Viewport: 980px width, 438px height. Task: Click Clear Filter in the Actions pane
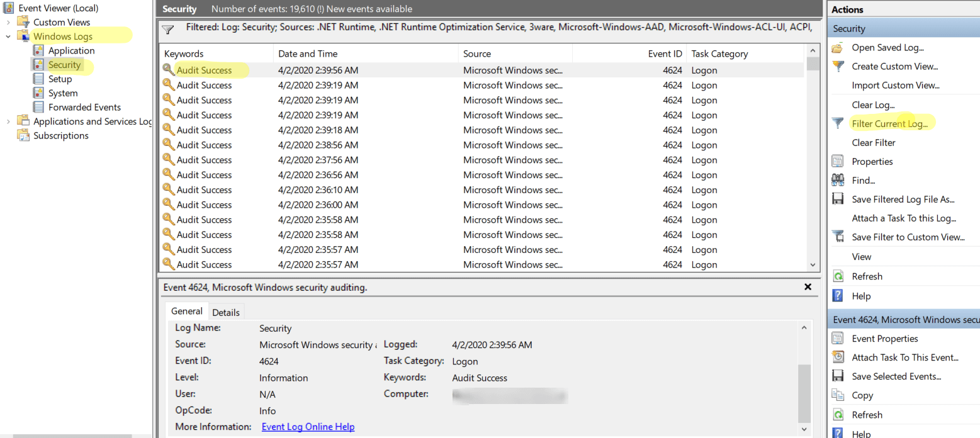click(873, 142)
